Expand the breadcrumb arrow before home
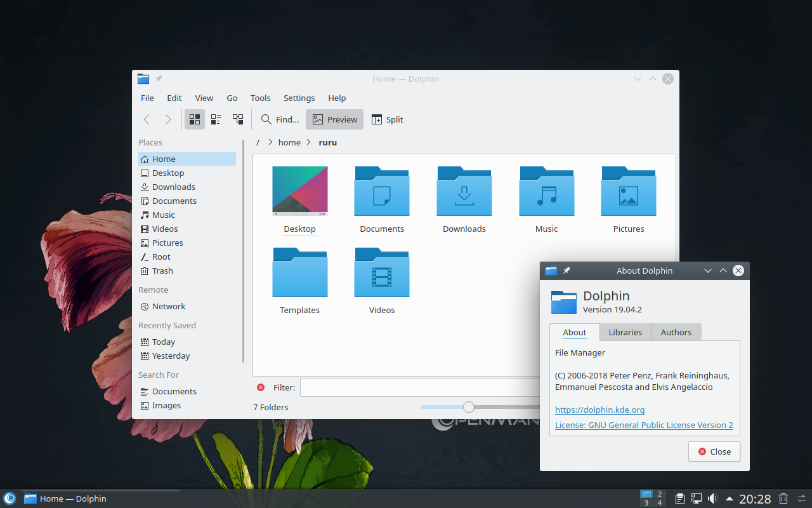The width and height of the screenshot is (812, 508). 270,142
